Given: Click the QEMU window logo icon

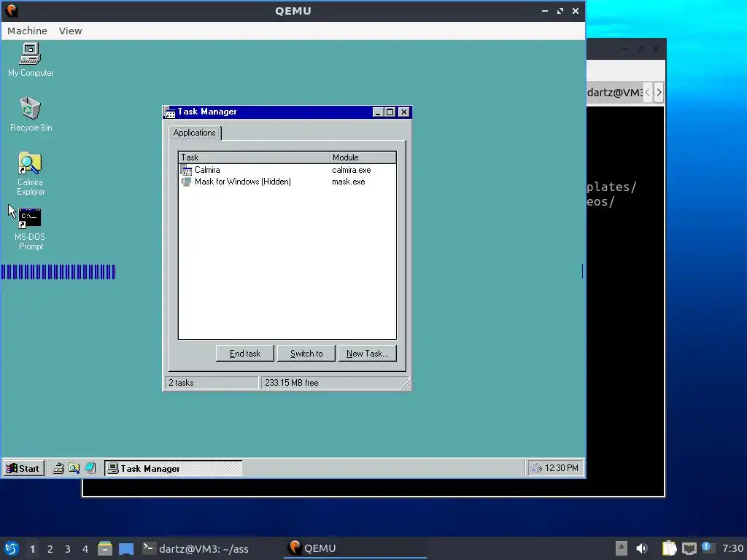Looking at the screenshot, I should click(x=12, y=10).
